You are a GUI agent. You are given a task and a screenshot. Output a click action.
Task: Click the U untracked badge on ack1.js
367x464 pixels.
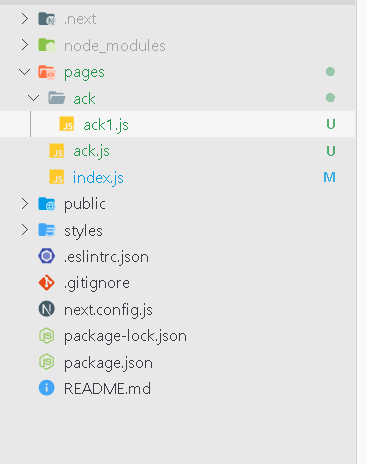point(331,124)
